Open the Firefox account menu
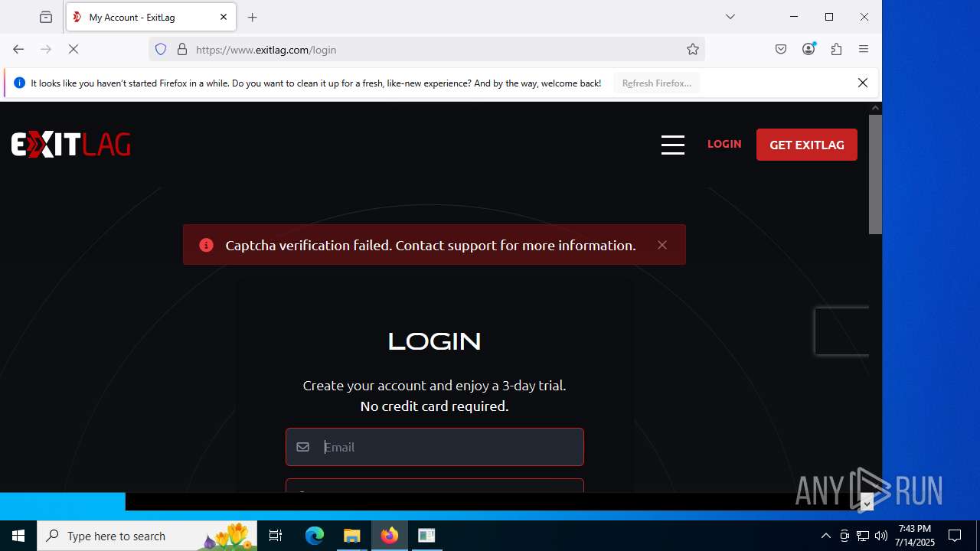The width and height of the screenshot is (980, 551). tap(808, 49)
